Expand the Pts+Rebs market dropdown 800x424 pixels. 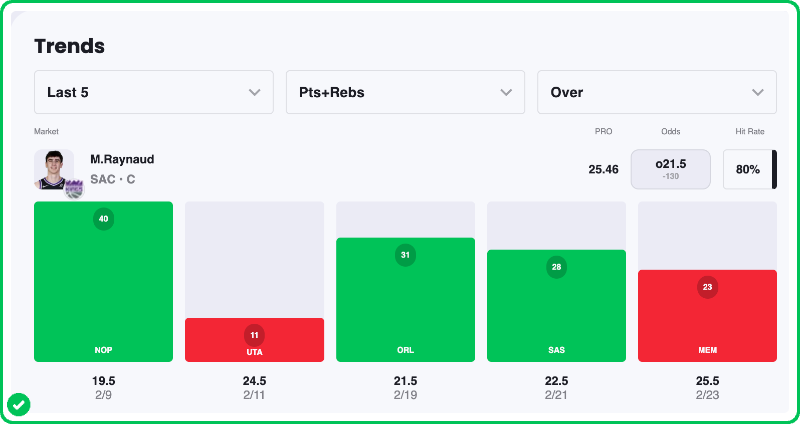coord(405,92)
